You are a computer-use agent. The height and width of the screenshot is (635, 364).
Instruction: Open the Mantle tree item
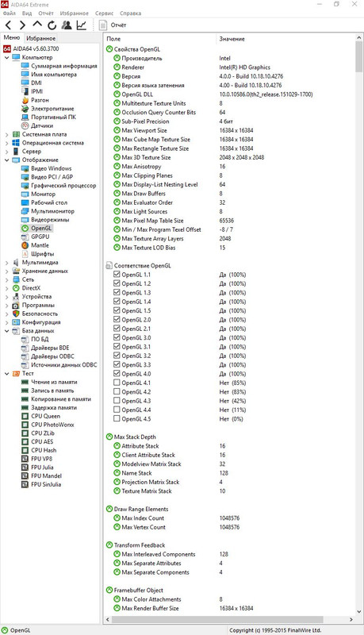coord(40,245)
